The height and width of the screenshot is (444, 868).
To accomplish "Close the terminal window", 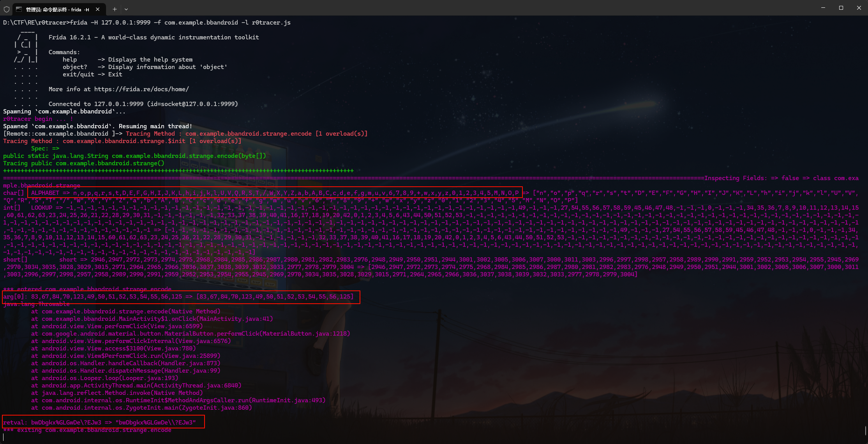I will point(859,8).
